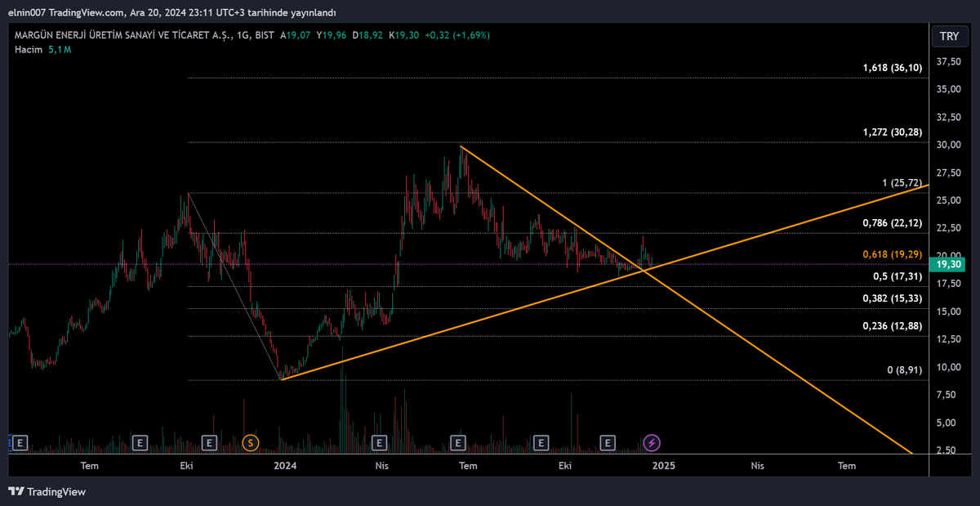Open the earnings E marker between Eki and 2024

[210, 443]
